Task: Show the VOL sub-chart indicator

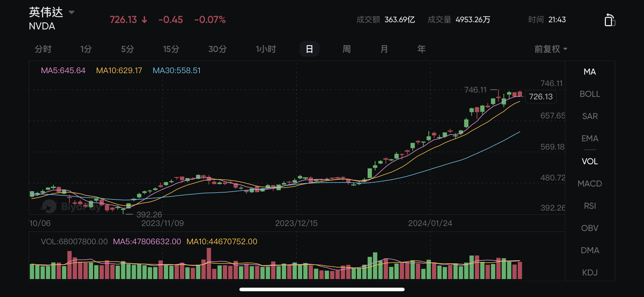Action: pos(590,161)
